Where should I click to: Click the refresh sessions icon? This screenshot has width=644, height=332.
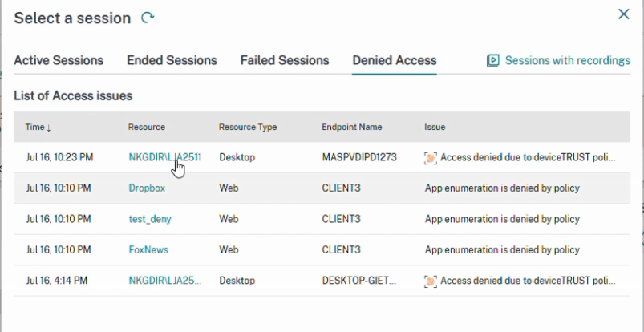148,18
